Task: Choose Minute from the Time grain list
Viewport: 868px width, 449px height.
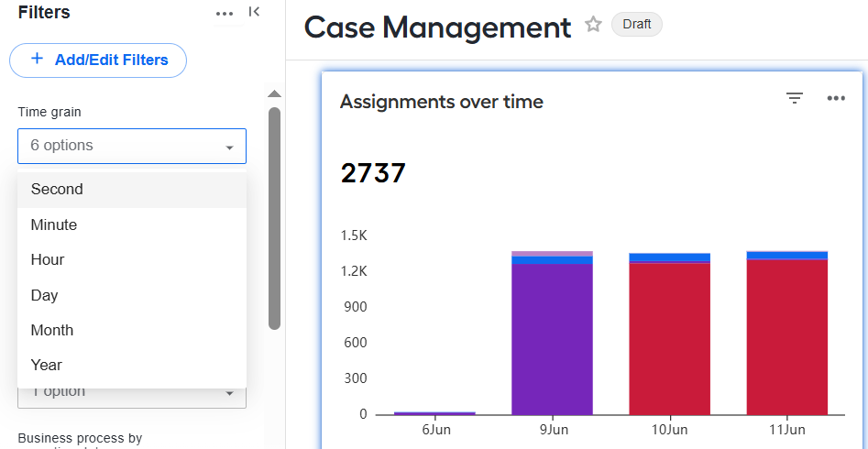Action: pyautogui.click(x=132, y=224)
